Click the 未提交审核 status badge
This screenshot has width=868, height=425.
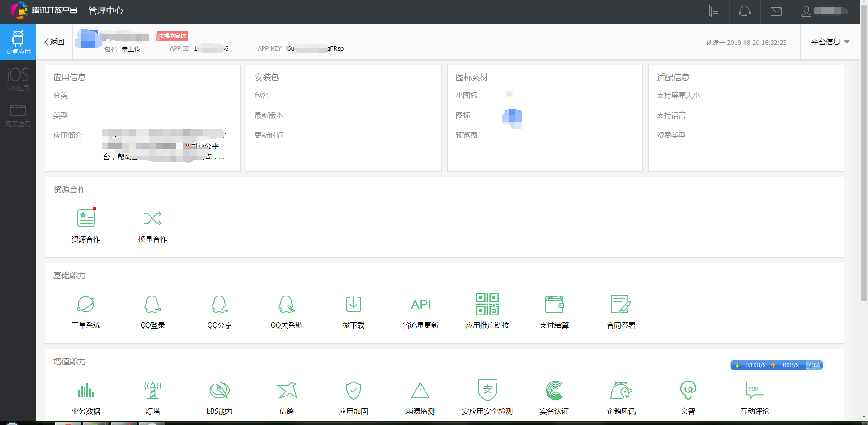(172, 36)
